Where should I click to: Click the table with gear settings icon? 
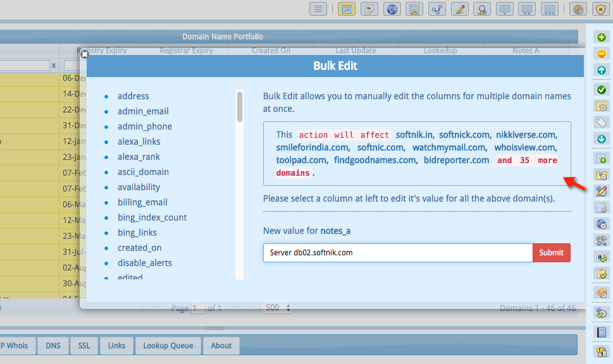[601, 208]
